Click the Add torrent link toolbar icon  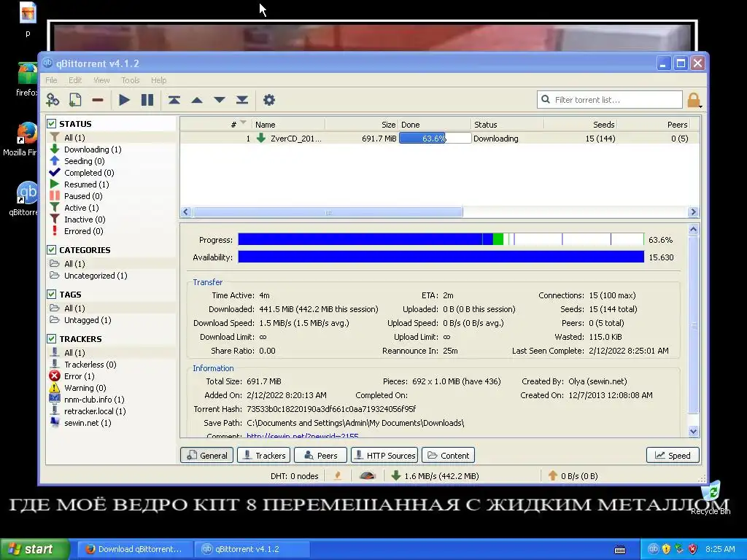(x=53, y=100)
